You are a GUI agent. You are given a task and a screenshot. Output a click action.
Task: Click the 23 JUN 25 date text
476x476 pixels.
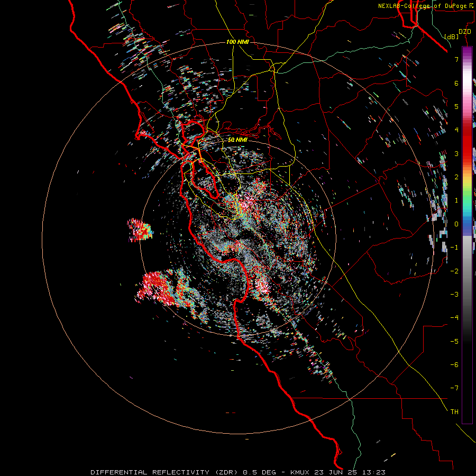pos(337,472)
